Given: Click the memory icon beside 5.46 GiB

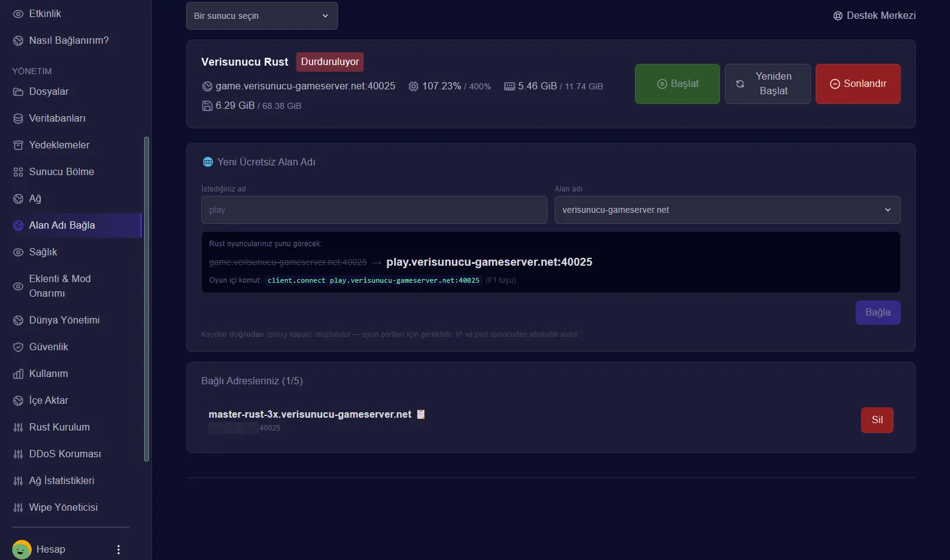Looking at the screenshot, I should coord(510,86).
